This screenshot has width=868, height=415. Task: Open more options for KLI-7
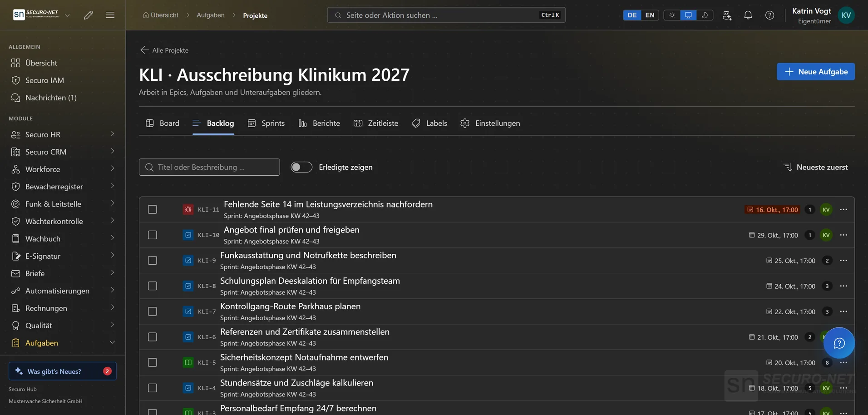tap(843, 311)
